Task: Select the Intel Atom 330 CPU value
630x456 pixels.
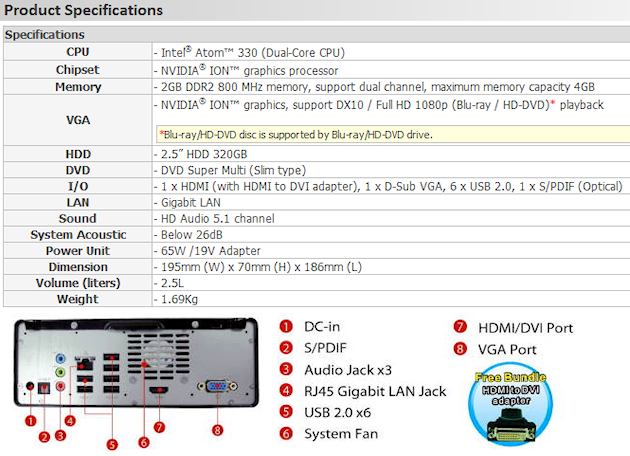Action: (253, 53)
